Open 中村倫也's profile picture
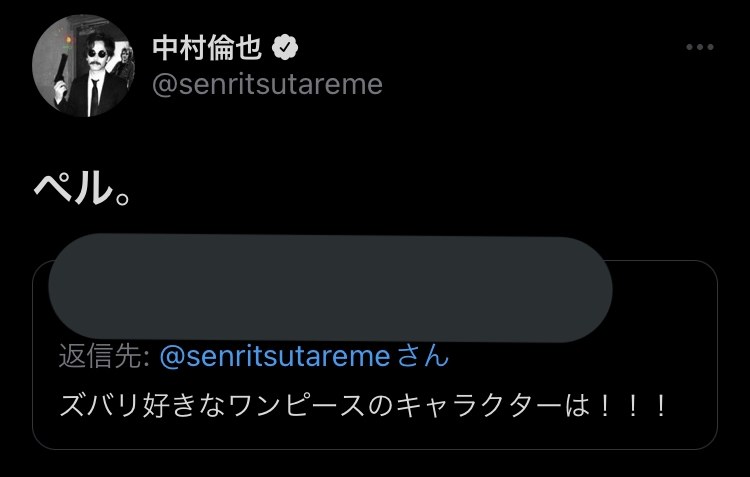The width and height of the screenshot is (750, 477). click(x=84, y=66)
